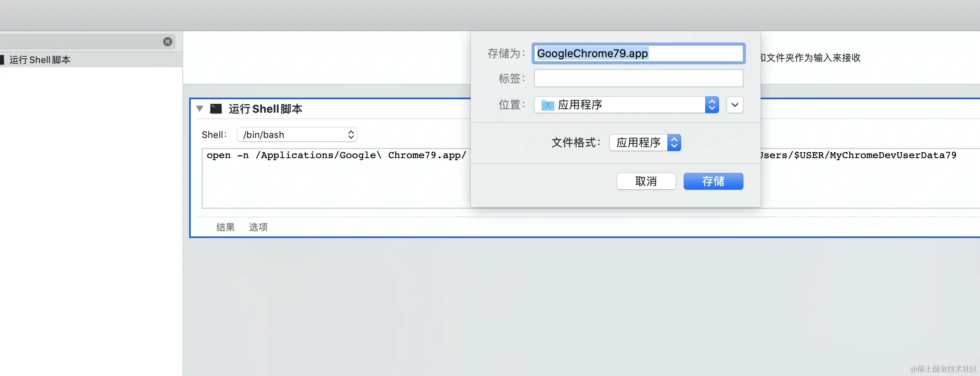Click the 存储 save button
980x376 pixels.
(713, 181)
